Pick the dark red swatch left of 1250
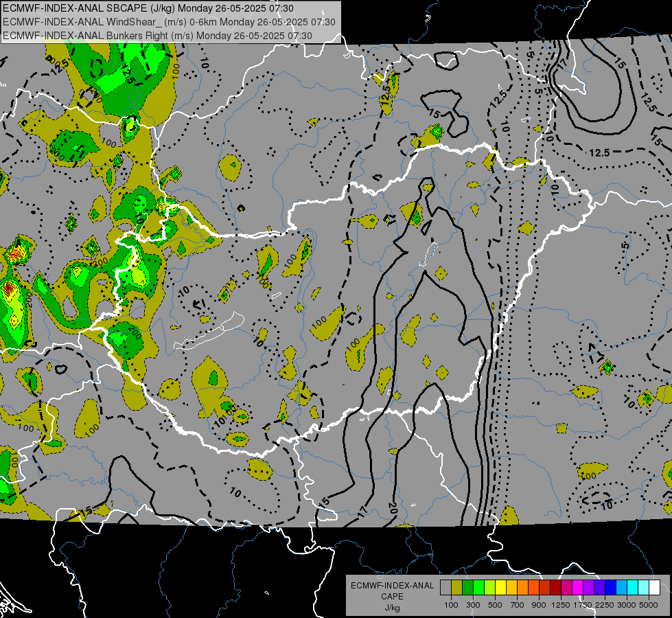The height and width of the screenshot is (618, 672). coord(556,587)
